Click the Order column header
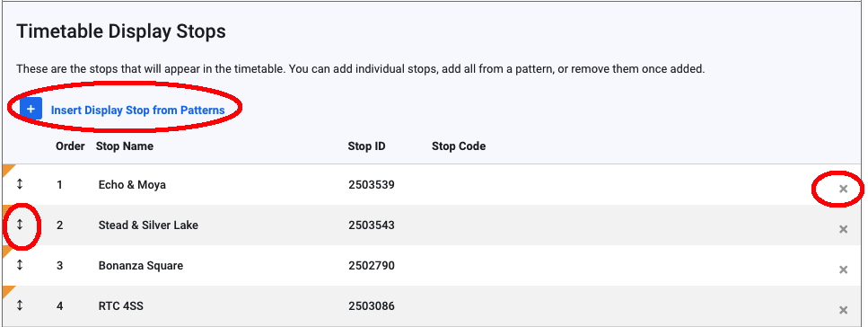The width and height of the screenshot is (868, 327). pyautogui.click(x=70, y=146)
